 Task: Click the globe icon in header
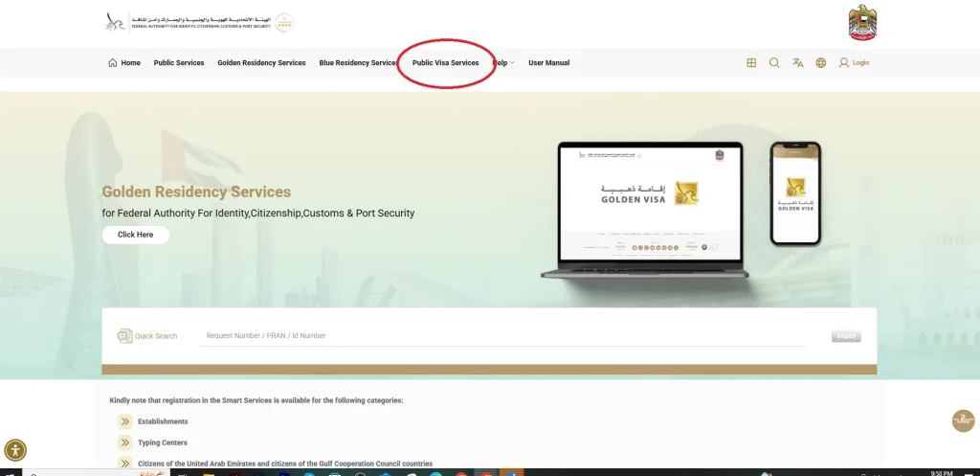820,62
